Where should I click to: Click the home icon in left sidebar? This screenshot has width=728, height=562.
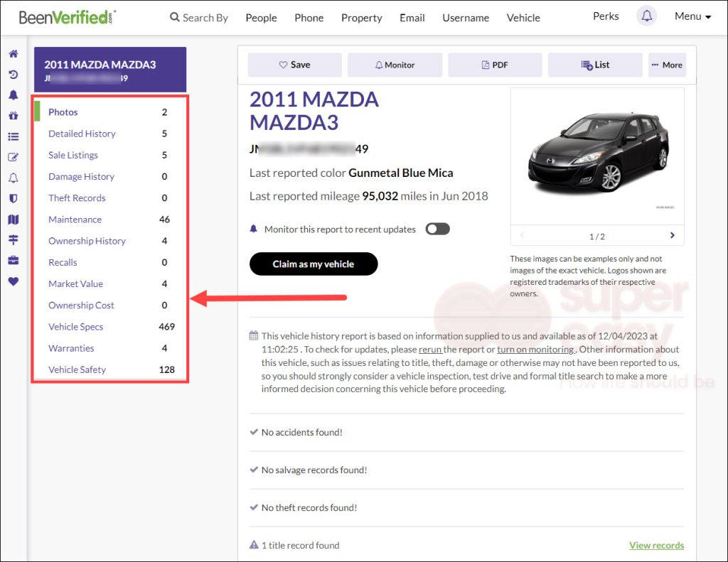[14, 54]
